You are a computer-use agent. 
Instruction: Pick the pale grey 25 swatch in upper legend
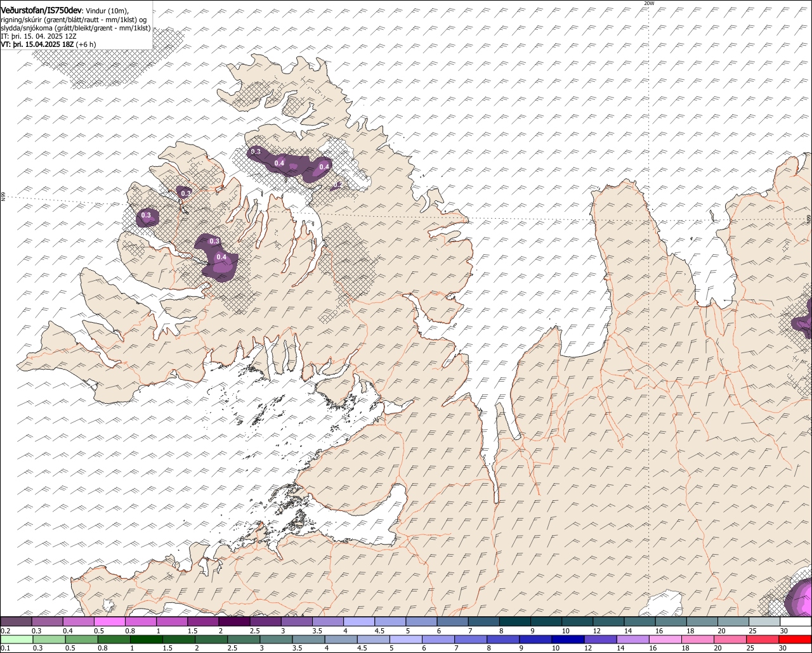(765, 622)
